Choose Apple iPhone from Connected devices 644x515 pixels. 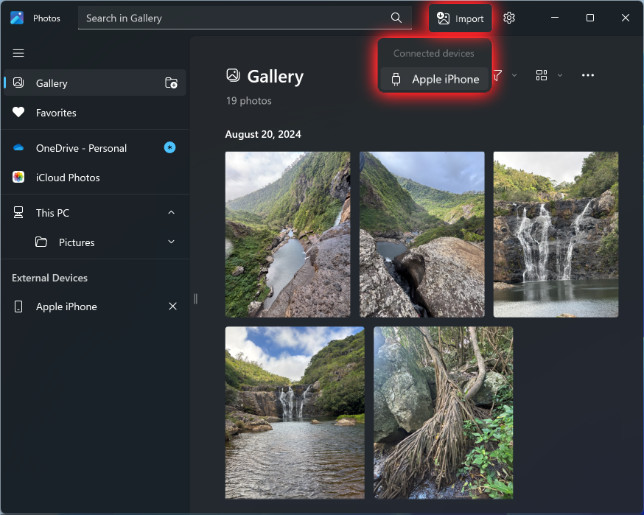tap(434, 79)
